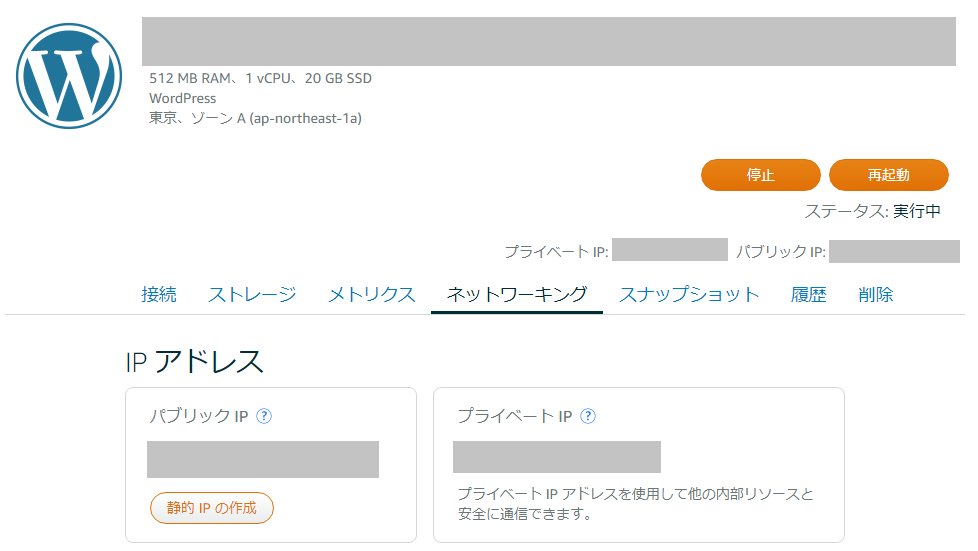Click the WordPress logo icon
Viewport: 978px width, 551px height.
tap(69, 76)
